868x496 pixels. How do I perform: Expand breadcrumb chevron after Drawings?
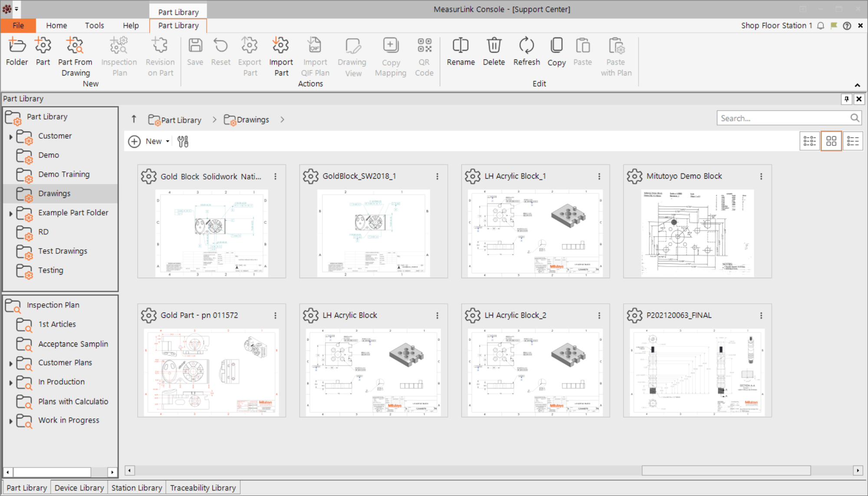pyautogui.click(x=282, y=120)
